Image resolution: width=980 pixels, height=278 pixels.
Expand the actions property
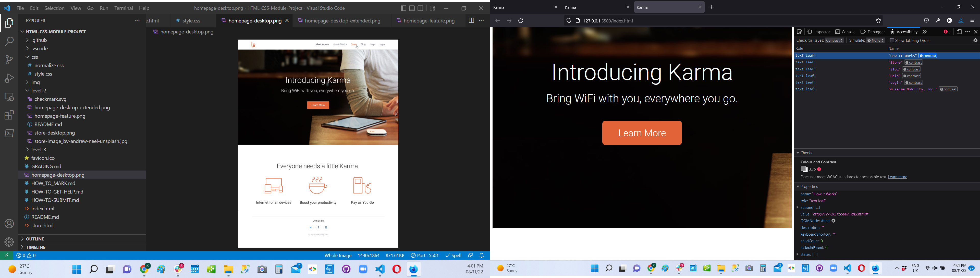click(x=797, y=208)
